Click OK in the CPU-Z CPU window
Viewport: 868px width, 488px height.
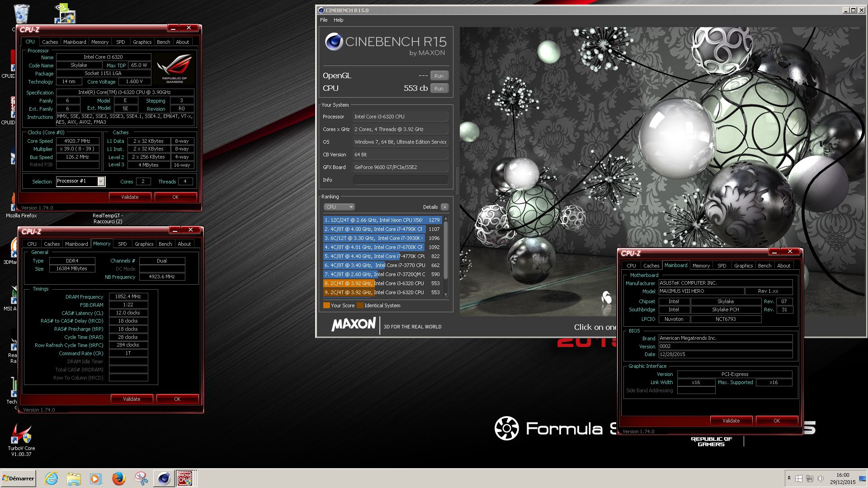[175, 197]
